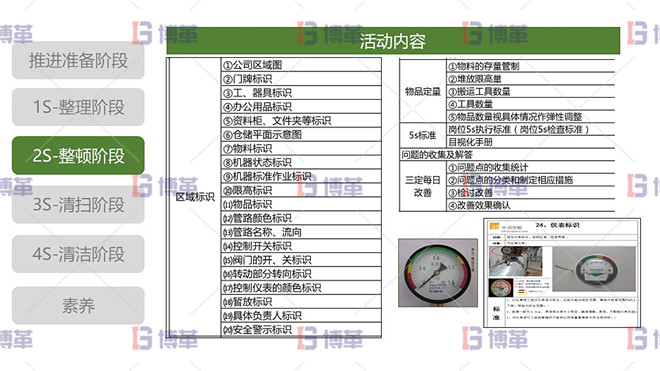Screen dimensions: 660x371
Task: Select row ⑧机器状态标识
Action: tap(301, 162)
